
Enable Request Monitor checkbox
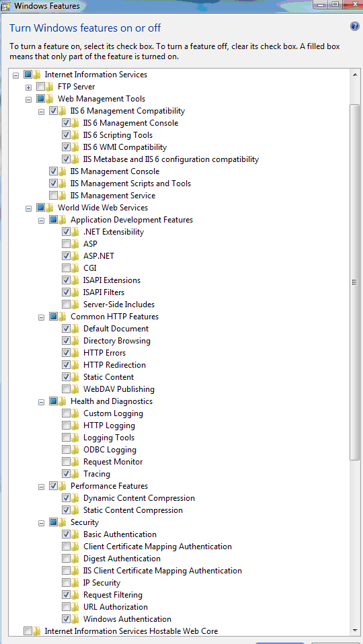pos(66,462)
